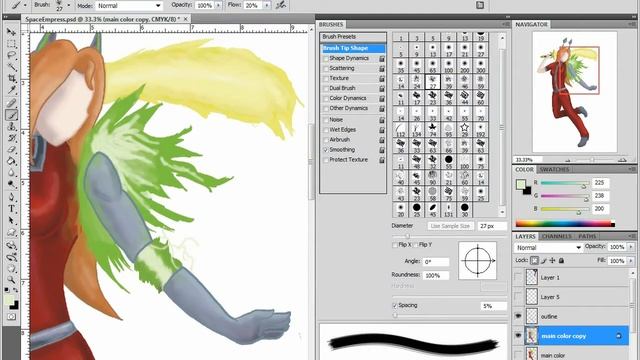
Task: Select the Color panel tab
Action: click(x=524, y=169)
